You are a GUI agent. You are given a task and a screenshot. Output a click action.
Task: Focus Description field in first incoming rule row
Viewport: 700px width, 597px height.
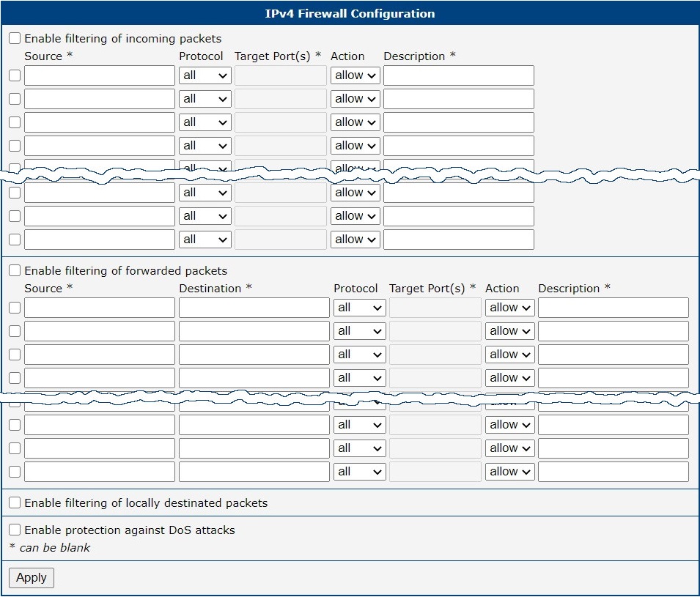tap(459, 75)
